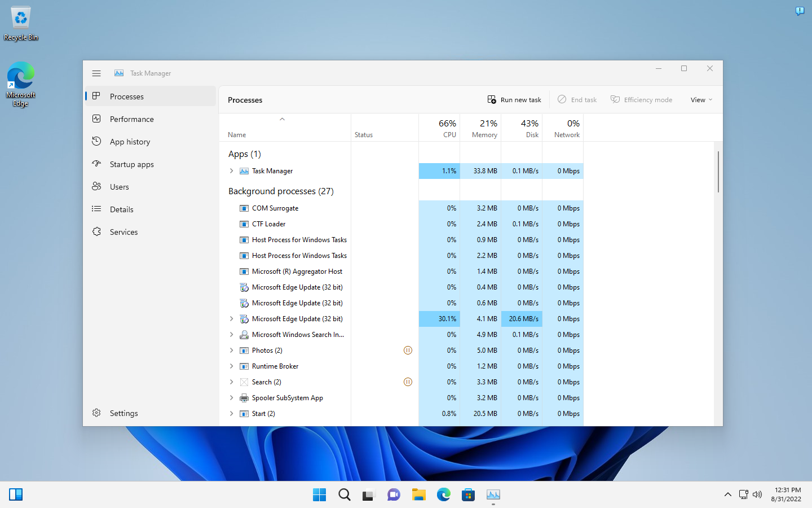Viewport: 812px width, 508px height.
Task: Open the hamburger navigation menu
Action: tap(96, 73)
